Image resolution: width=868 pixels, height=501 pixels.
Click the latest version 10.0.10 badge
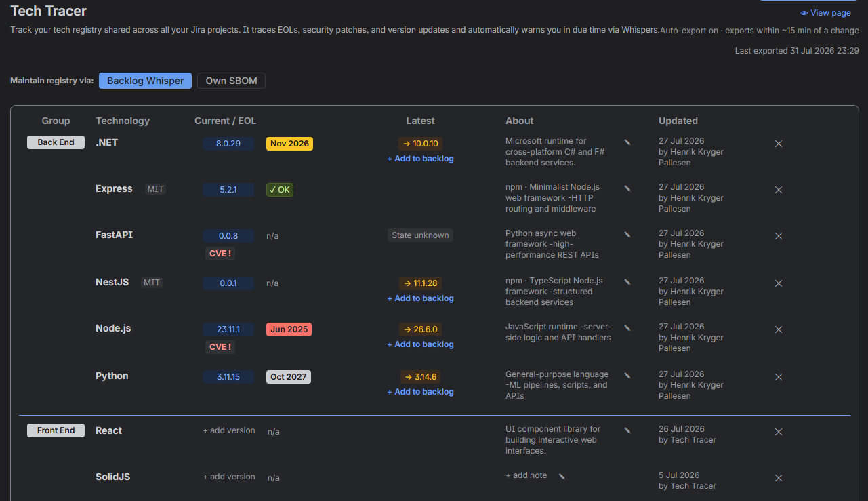point(420,144)
